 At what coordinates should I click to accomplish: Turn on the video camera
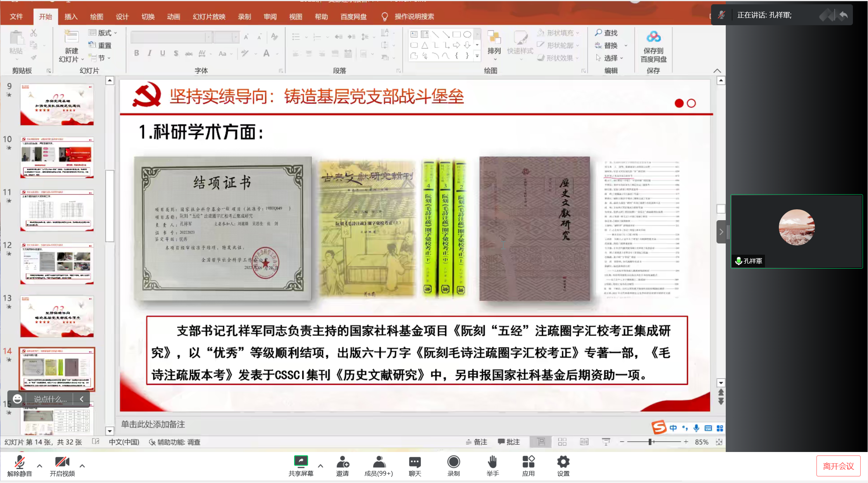click(62, 462)
